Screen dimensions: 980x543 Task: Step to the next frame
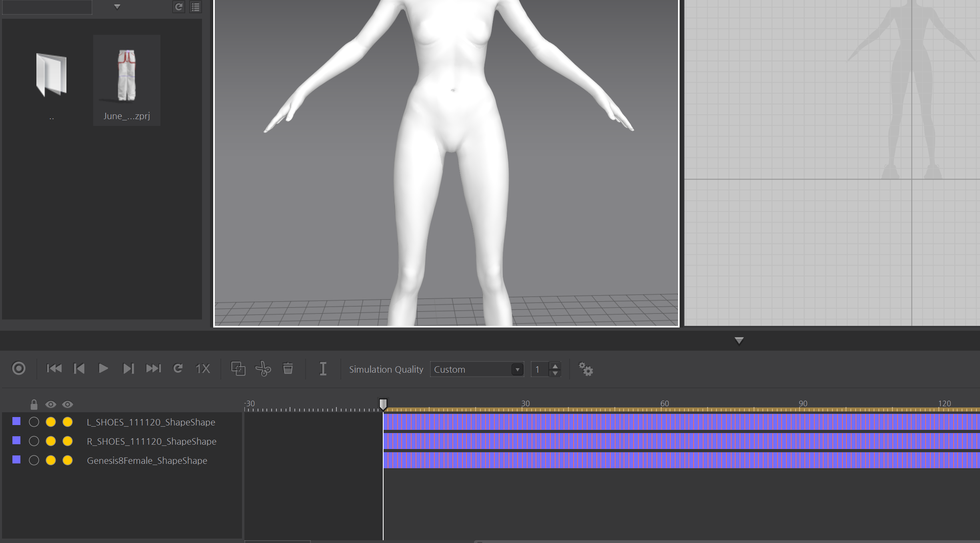click(128, 368)
